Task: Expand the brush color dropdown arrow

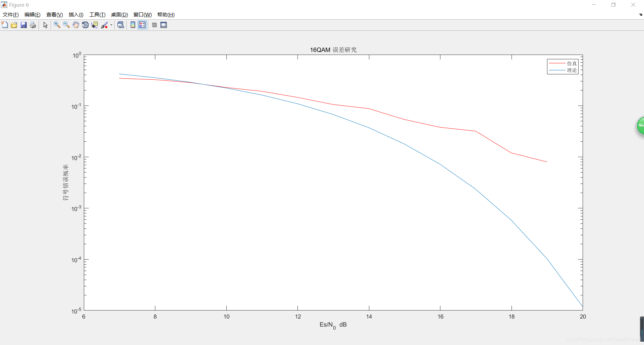Action: (111, 25)
